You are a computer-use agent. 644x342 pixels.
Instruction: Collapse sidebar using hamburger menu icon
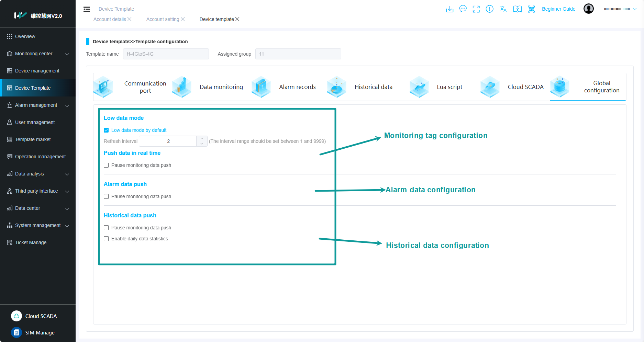coord(87,9)
